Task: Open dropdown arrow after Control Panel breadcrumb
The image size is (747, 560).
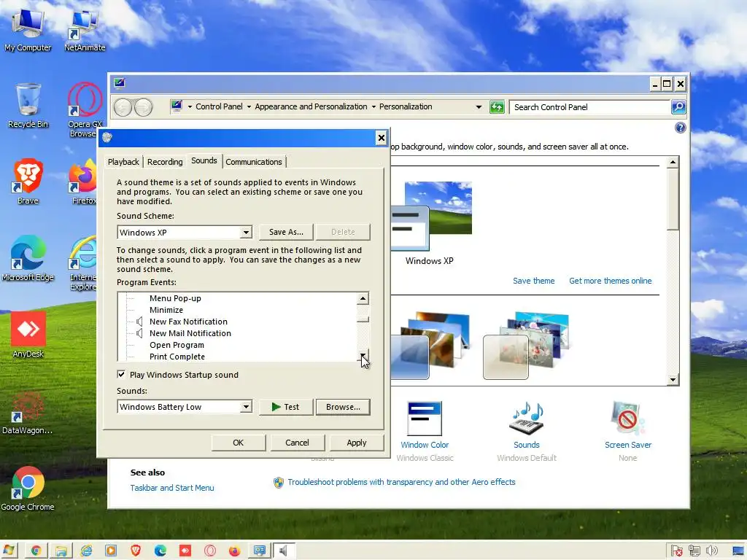Action: 249,106
